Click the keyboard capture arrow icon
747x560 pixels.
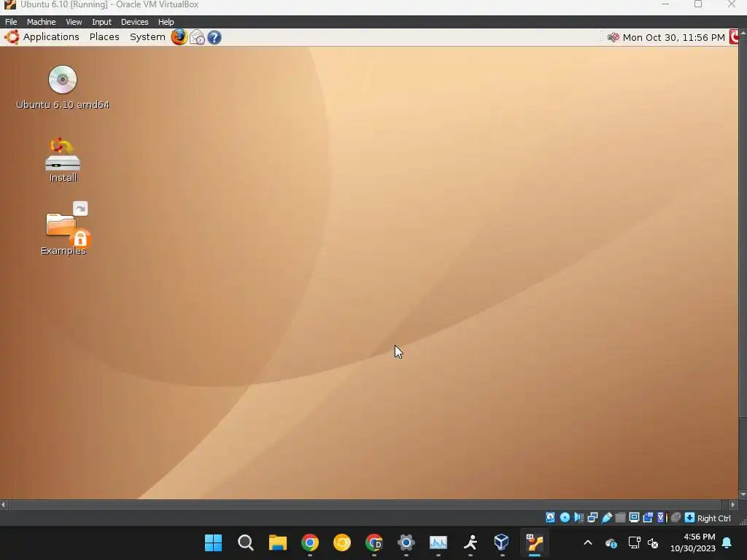(689, 518)
